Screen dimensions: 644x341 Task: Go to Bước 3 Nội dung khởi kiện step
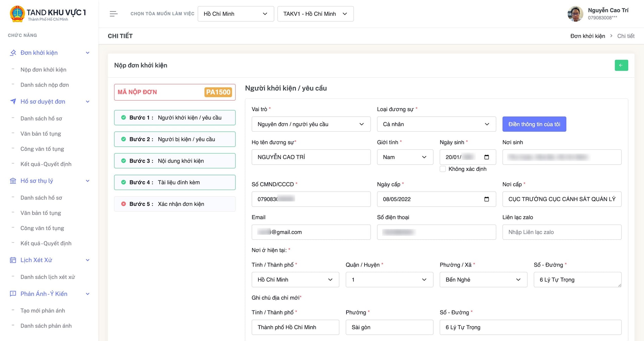pyautogui.click(x=175, y=161)
